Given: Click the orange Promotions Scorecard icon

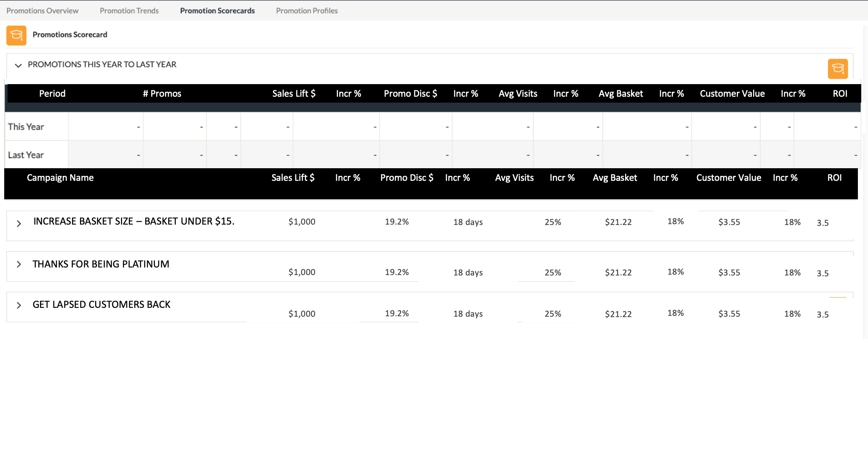Looking at the screenshot, I should click(16, 35).
